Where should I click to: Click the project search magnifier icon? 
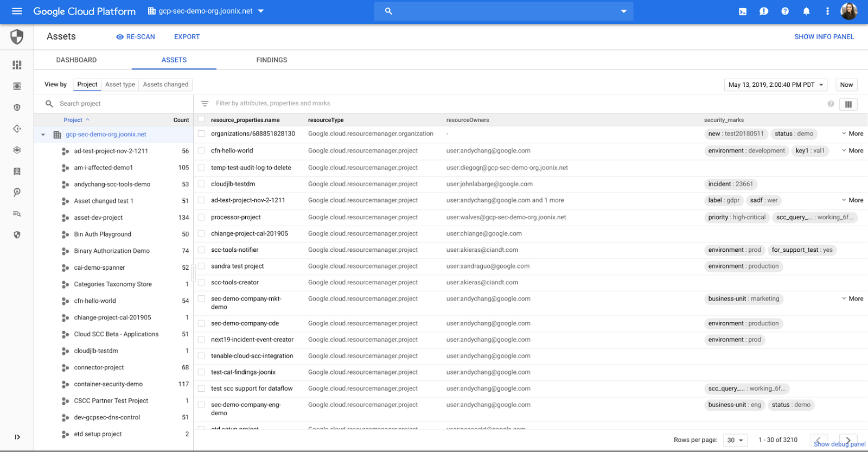pos(49,104)
